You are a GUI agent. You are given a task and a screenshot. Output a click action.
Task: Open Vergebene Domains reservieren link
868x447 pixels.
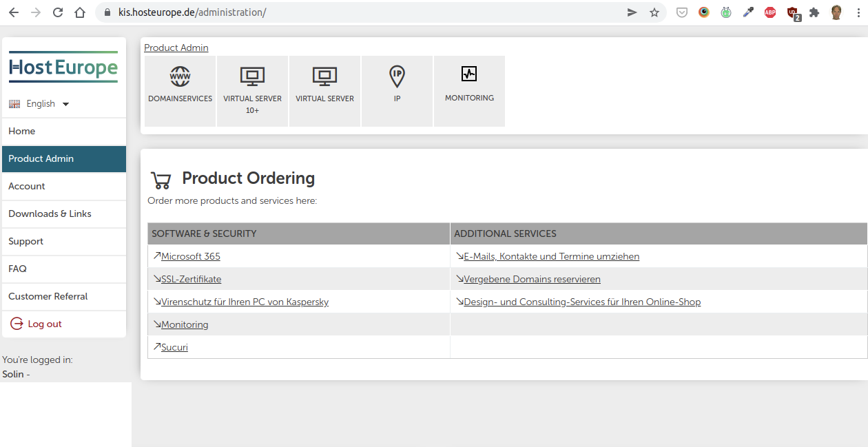(532, 279)
